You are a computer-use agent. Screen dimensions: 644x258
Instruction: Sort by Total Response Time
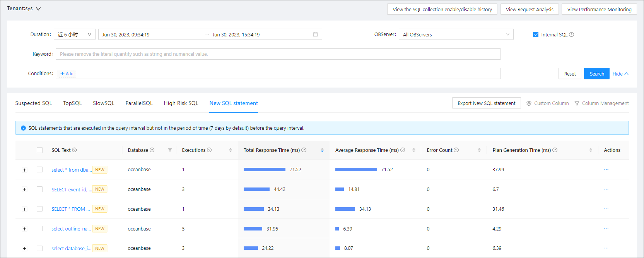coord(322,150)
